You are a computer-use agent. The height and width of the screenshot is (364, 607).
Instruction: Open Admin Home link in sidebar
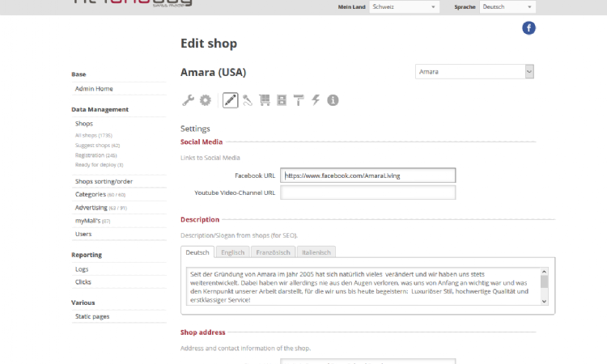tap(94, 88)
